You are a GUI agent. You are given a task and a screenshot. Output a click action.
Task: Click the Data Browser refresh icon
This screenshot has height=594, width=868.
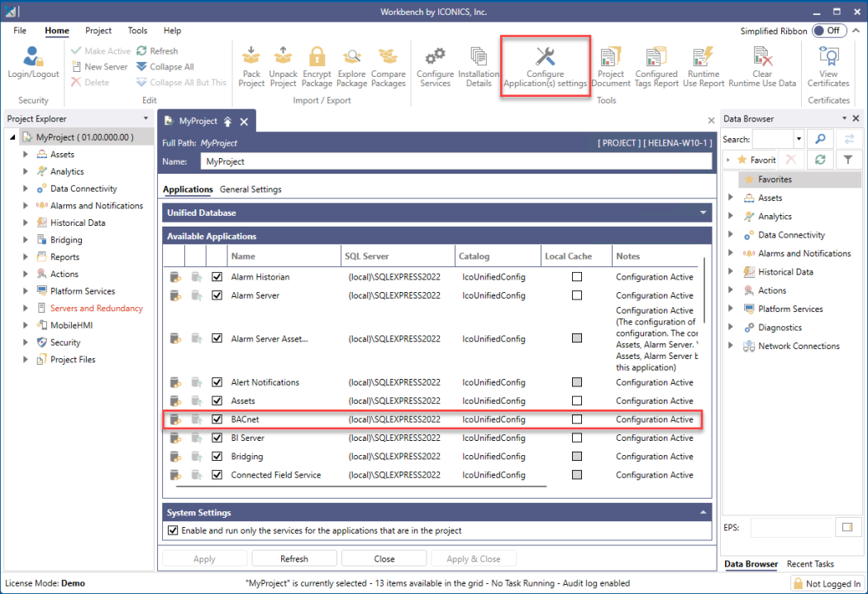pyautogui.click(x=820, y=160)
